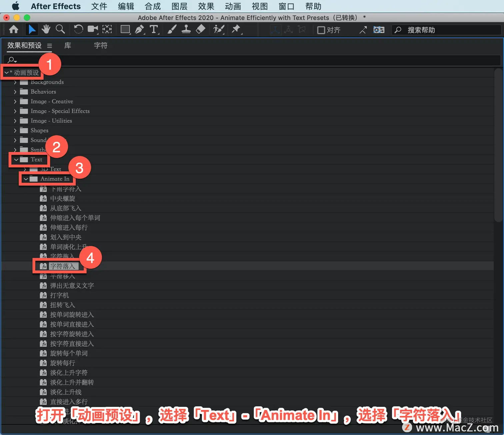Viewport: 504px width, 435px height.
Task: Click the Home icon in toolbar
Action: click(x=14, y=30)
